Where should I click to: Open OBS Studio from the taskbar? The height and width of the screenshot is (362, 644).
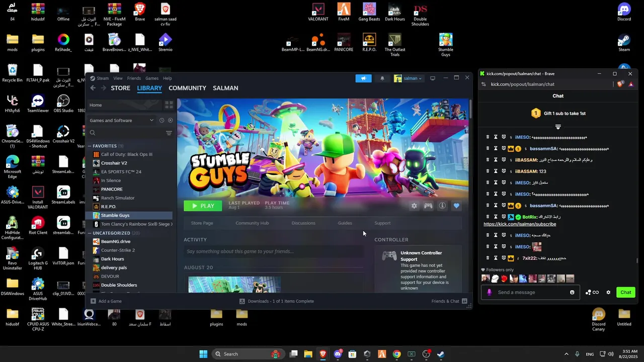click(x=426, y=354)
